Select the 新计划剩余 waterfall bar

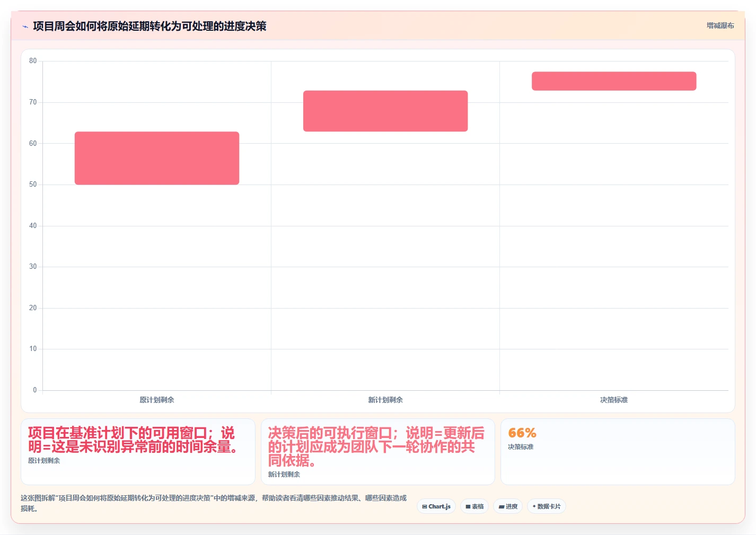[x=385, y=111]
